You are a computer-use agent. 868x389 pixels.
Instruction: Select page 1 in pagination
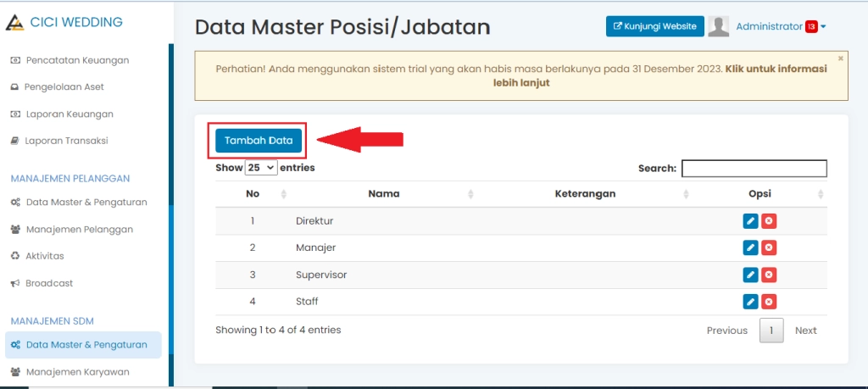(771, 331)
